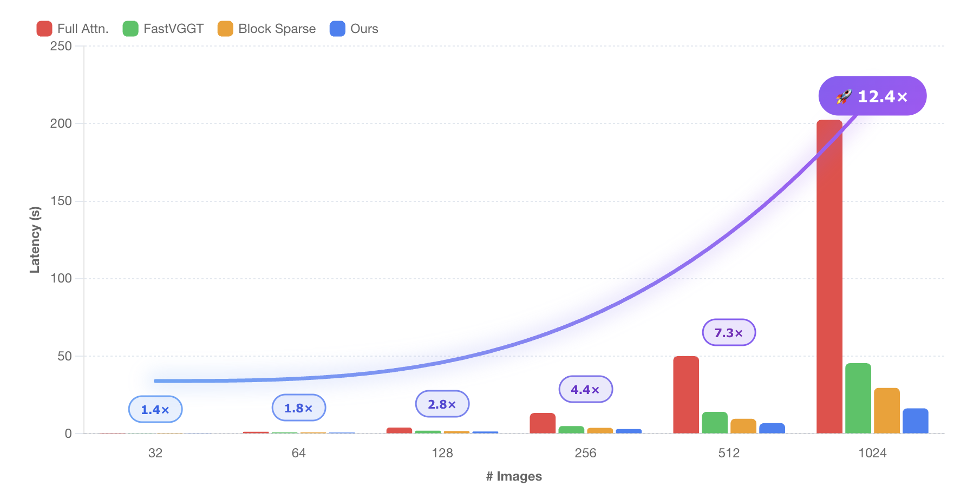Hide the Ours series via legend
This screenshot has height=499, width=980.
pyautogui.click(x=354, y=29)
